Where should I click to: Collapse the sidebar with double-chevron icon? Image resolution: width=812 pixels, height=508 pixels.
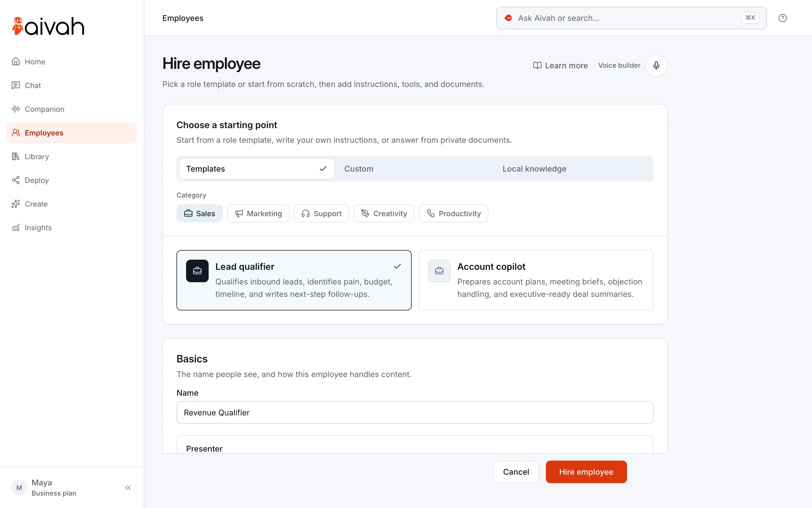coord(128,487)
